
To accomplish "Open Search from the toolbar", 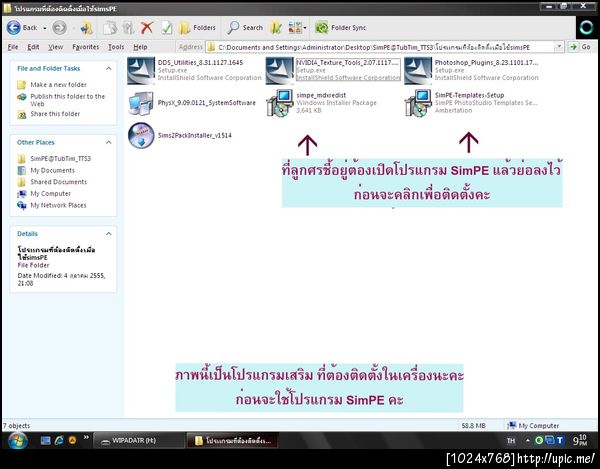I will coord(245,28).
